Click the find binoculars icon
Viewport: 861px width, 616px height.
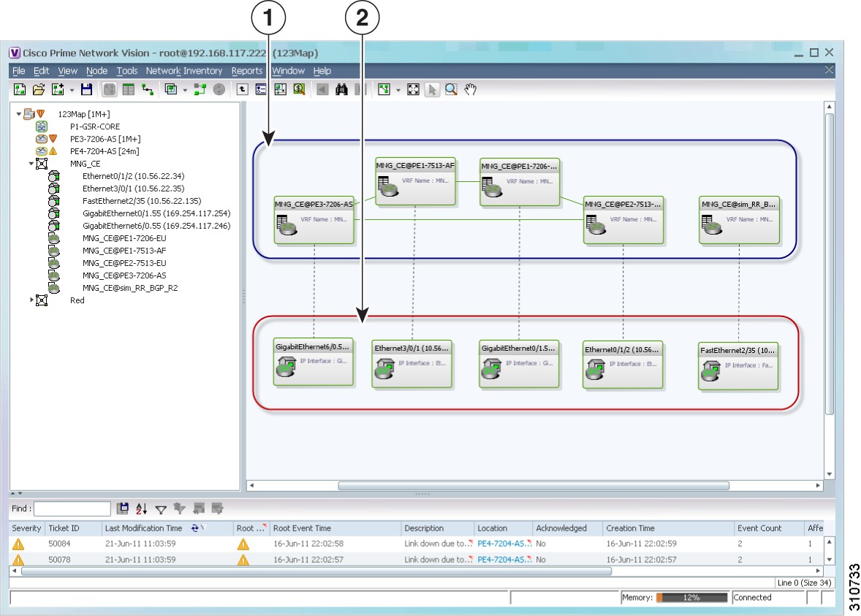pyautogui.click(x=341, y=89)
